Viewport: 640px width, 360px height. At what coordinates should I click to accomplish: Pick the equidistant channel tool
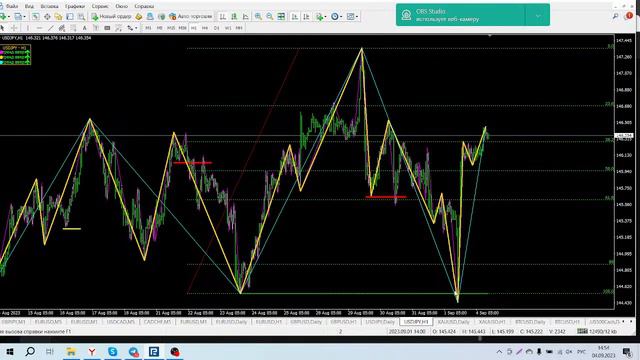62,28
